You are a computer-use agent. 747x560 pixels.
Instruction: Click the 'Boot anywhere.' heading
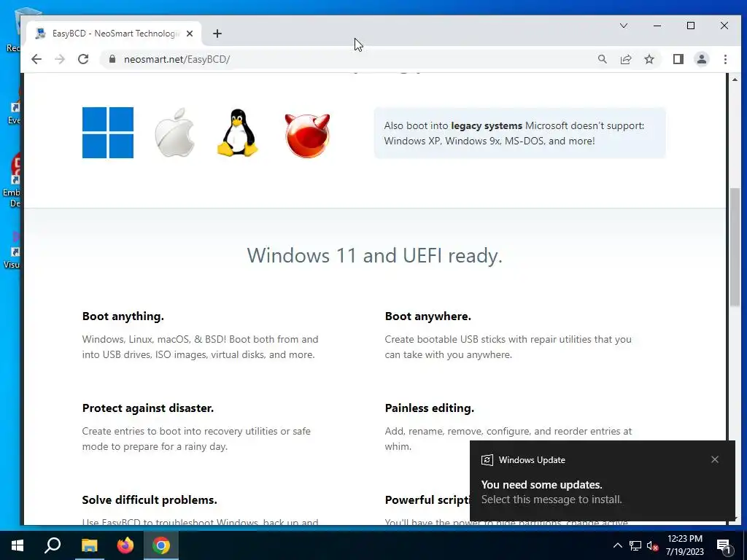tap(427, 316)
